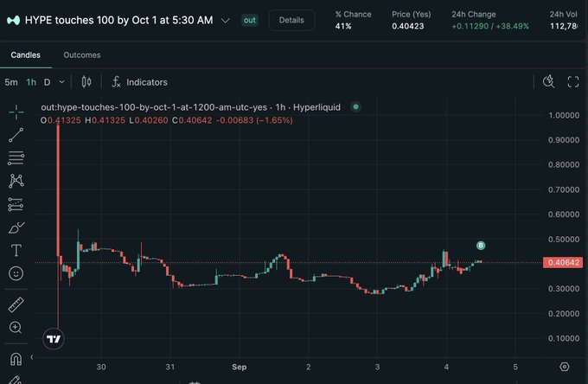
Task: Select the trend line drawing tool
Action: point(16,135)
